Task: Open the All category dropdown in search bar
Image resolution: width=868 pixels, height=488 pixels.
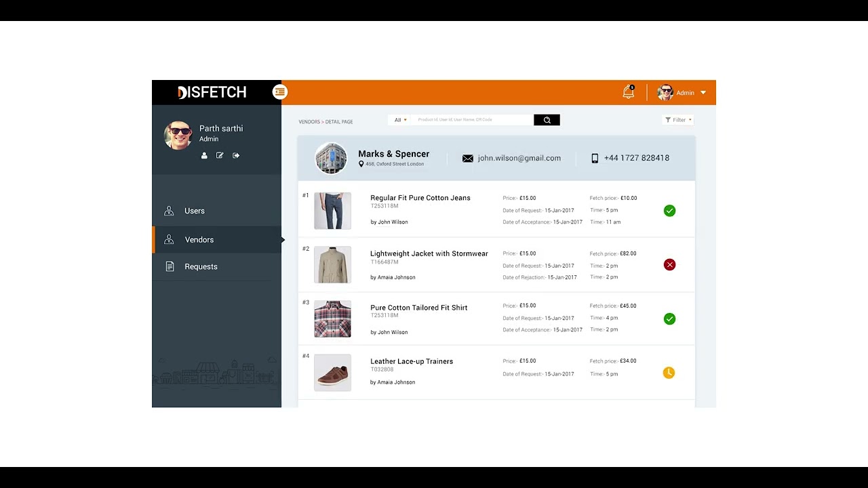Action: point(399,119)
